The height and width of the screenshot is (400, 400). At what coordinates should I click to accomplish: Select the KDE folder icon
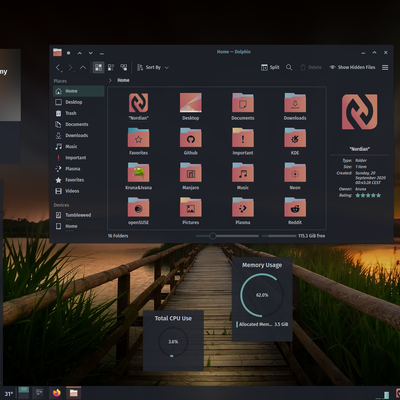(295, 138)
